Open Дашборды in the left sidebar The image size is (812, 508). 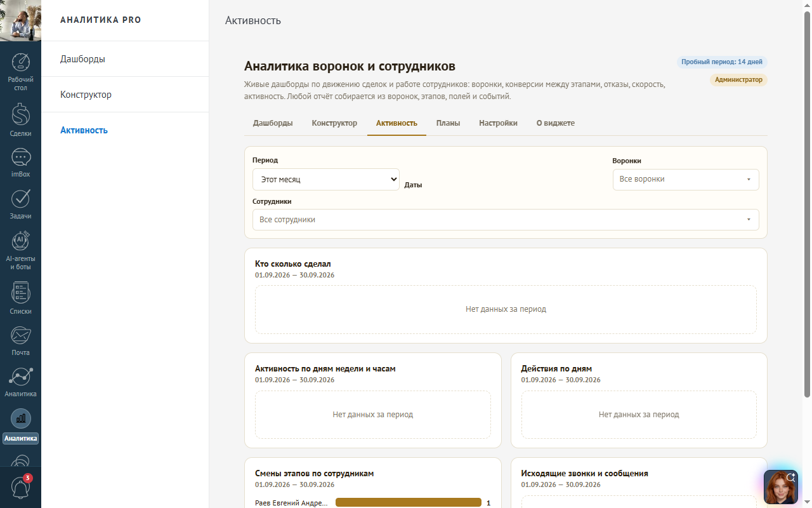(125, 59)
